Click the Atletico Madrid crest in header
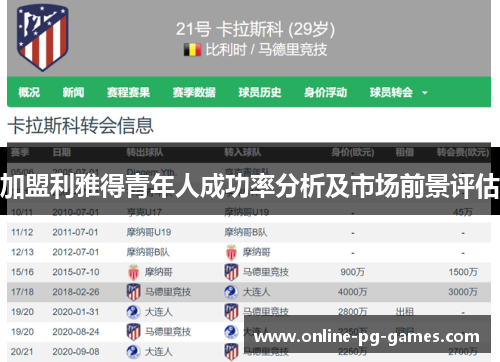 pyautogui.click(x=42, y=37)
